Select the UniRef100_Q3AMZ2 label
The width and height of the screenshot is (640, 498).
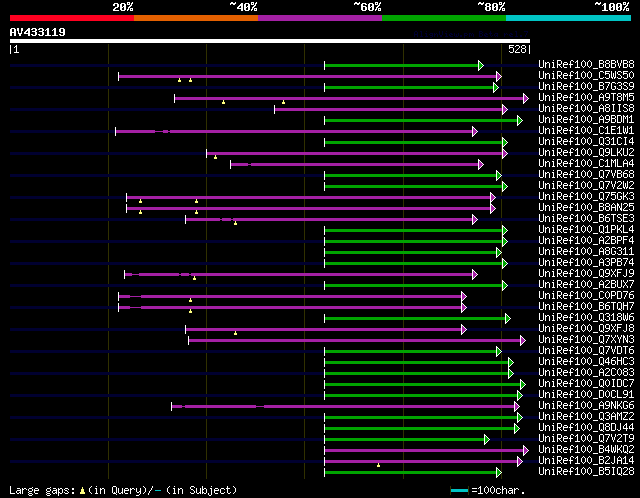pos(586,417)
